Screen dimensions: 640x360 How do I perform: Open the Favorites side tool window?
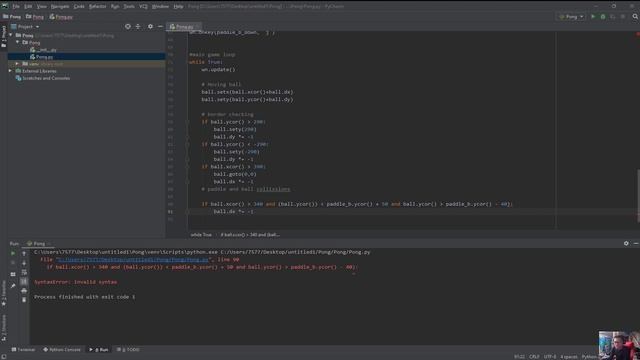pyautogui.click(x=4, y=293)
